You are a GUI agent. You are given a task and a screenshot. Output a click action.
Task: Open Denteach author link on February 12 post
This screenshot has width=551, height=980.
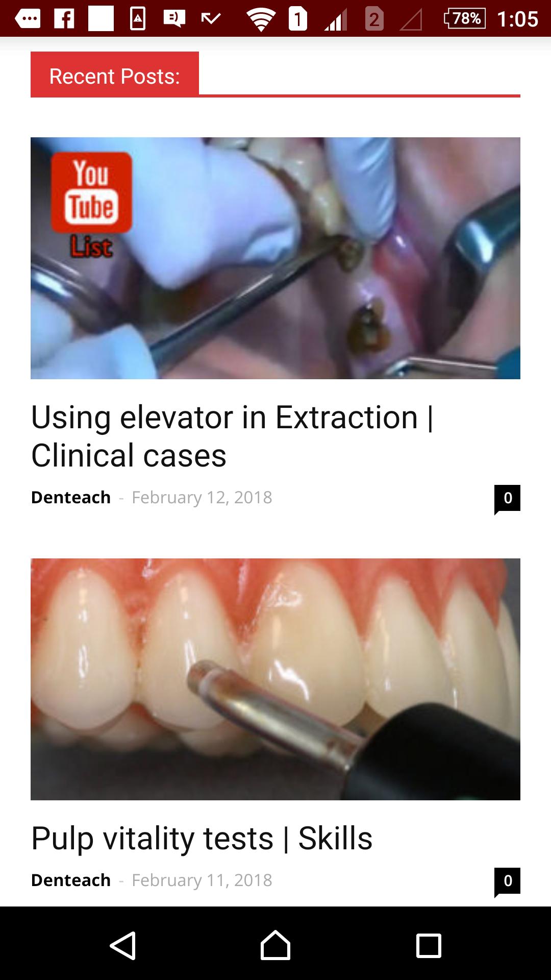coord(71,497)
